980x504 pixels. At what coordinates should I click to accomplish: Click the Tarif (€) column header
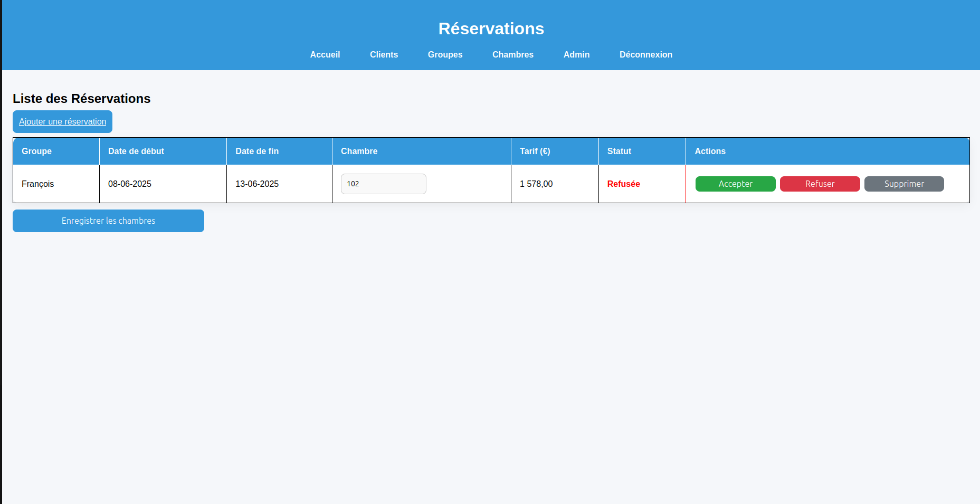[x=535, y=151]
